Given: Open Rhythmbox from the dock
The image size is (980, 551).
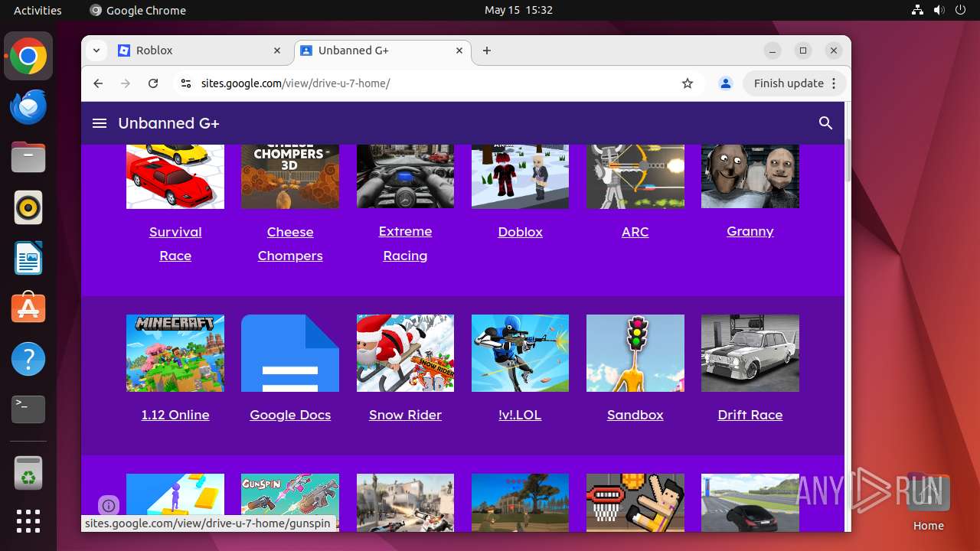Looking at the screenshot, I should pos(28,207).
